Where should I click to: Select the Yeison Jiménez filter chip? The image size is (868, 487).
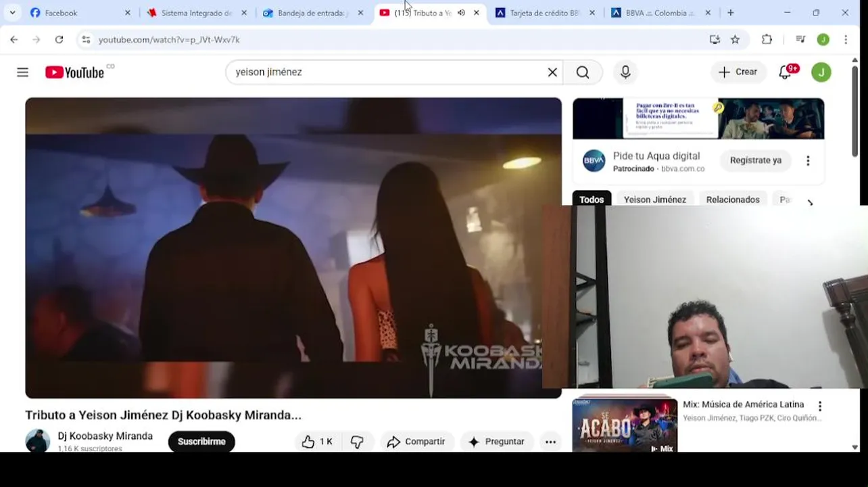click(x=654, y=199)
